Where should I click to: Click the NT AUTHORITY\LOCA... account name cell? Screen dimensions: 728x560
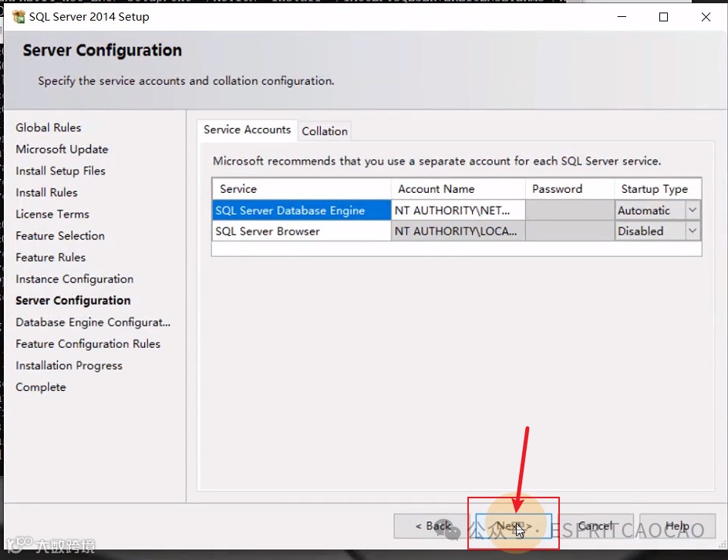(458, 231)
